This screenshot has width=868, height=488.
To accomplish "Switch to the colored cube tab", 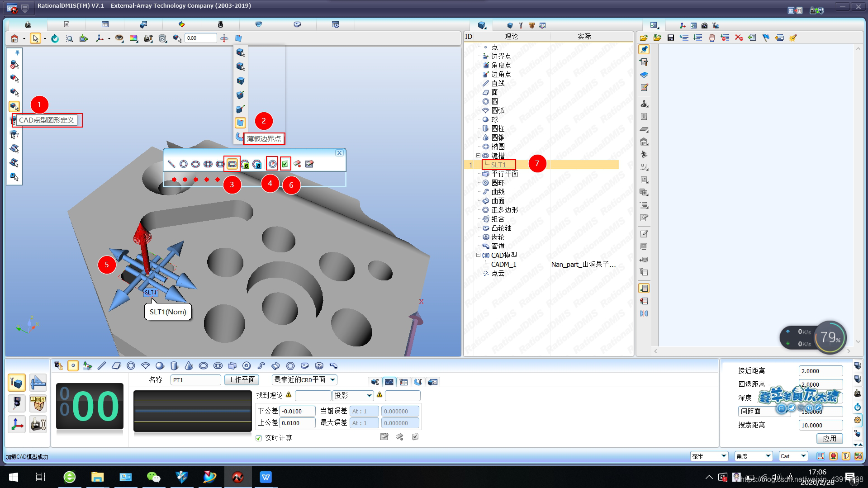I will point(181,24).
